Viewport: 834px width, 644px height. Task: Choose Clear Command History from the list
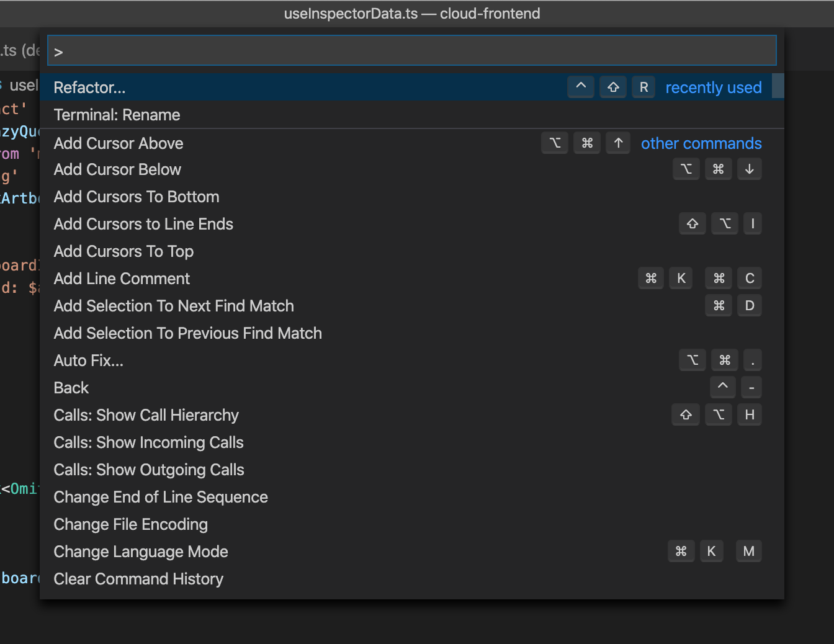(x=138, y=579)
